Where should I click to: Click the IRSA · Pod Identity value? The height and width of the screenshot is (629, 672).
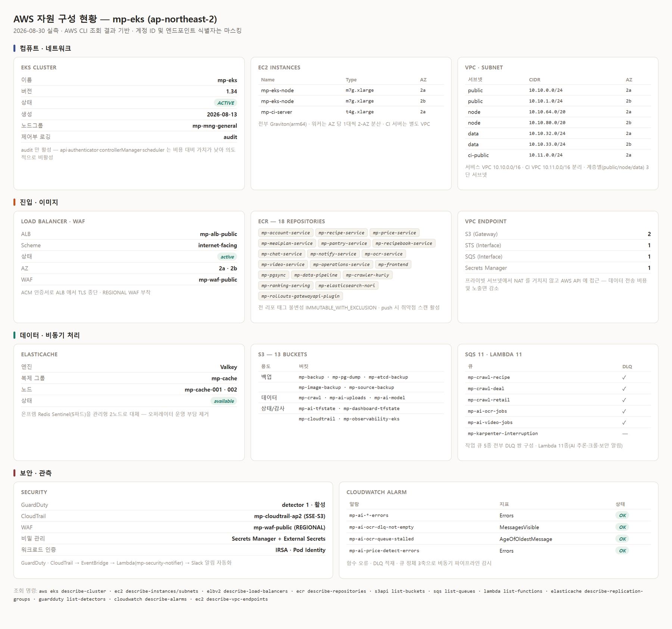pyautogui.click(x=300, y=550)
